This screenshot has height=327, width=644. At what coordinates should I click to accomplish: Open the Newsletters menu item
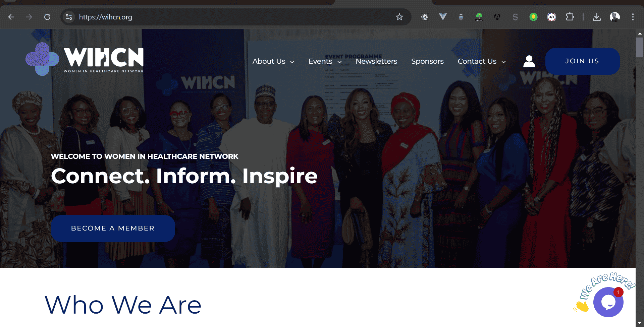[x=376, y=61]
